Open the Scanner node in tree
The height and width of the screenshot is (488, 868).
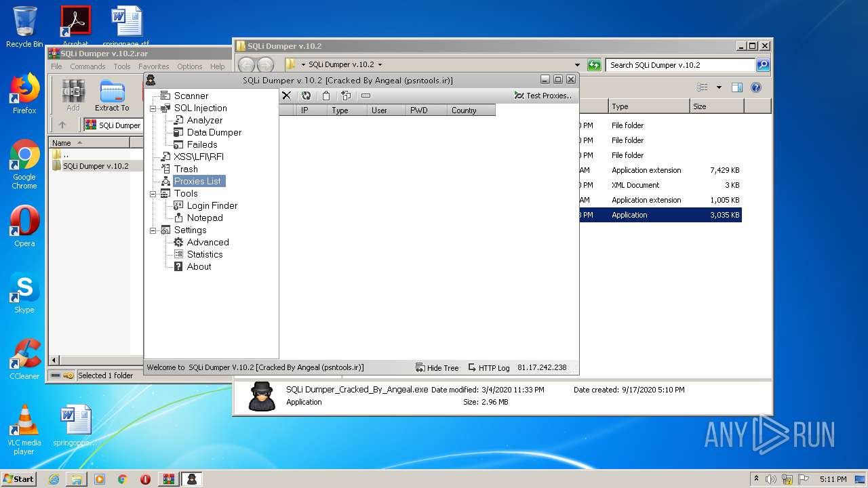coord(191,96)
